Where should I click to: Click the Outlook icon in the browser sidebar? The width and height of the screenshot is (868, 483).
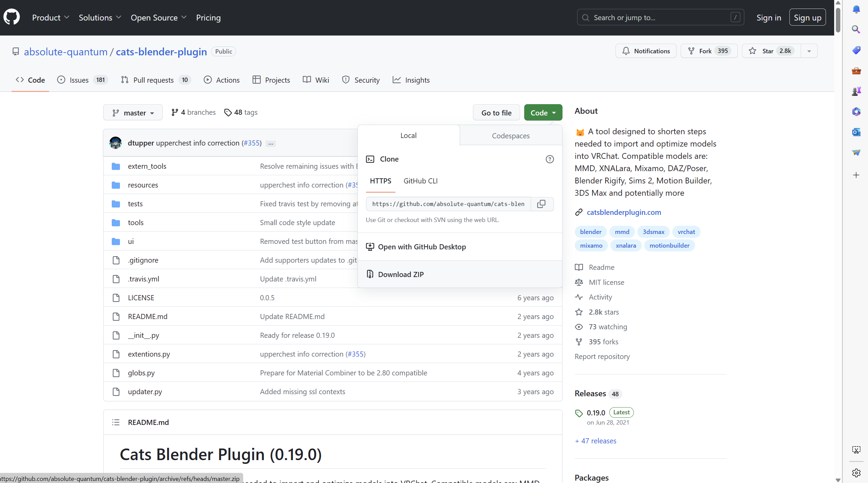click(856, 132)
